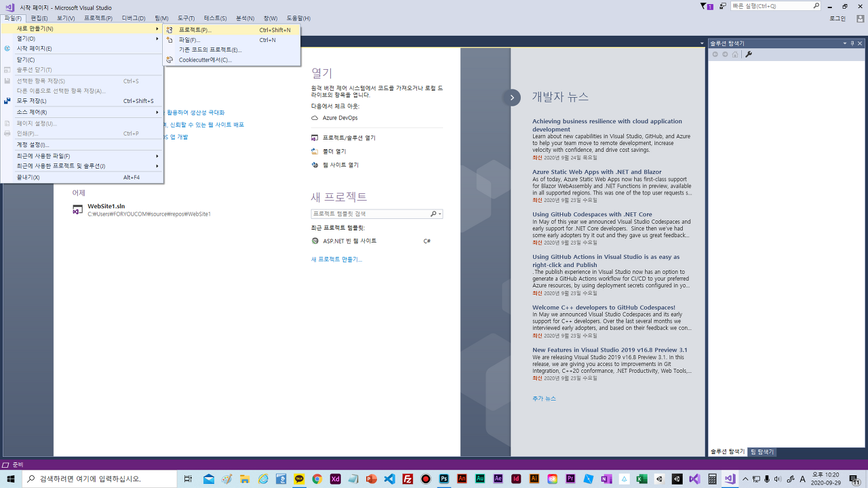Open the 도움말(H) menu
The width and height of the screenshot is (868, 488).
[298, 18]
